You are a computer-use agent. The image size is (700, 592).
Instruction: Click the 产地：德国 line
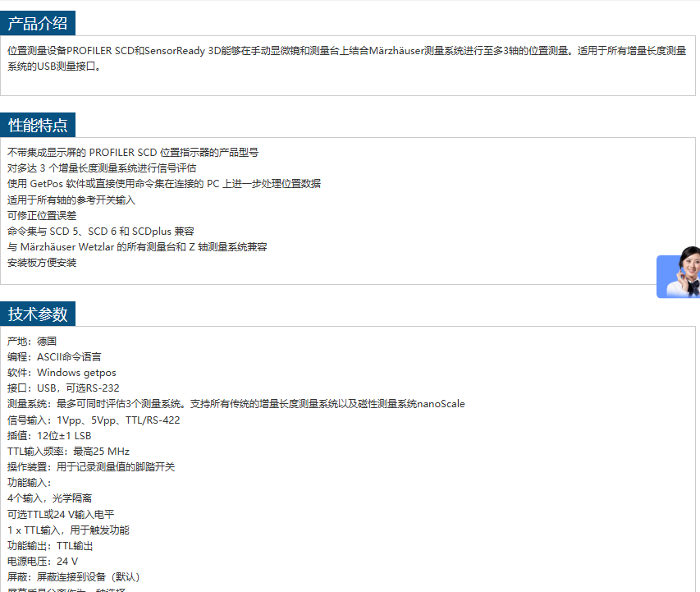[x=32, y=341]
